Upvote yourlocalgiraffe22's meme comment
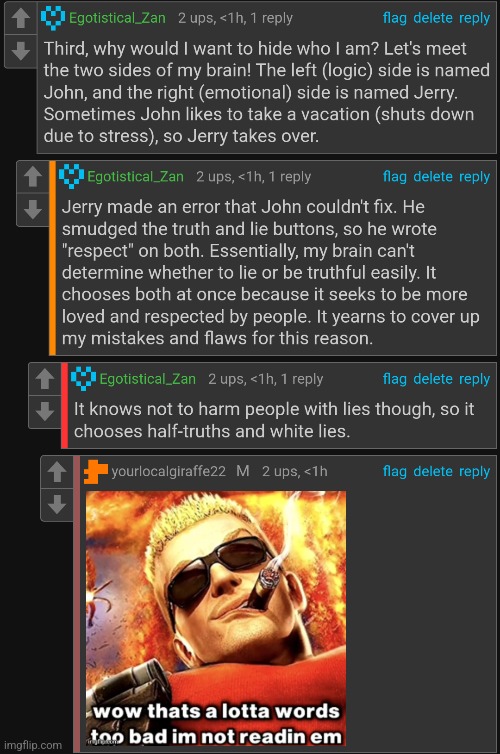Viewport: 500px width, 754px height. [57, 472]
